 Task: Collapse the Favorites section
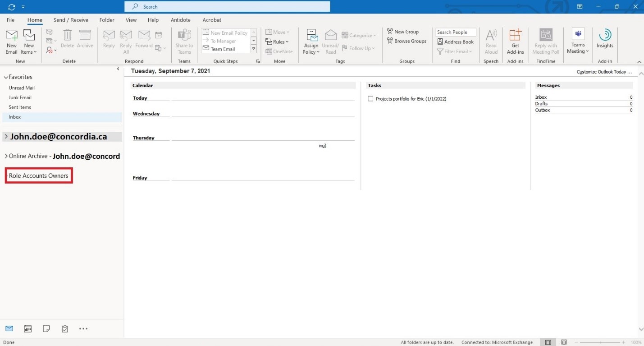pos(6,77)
